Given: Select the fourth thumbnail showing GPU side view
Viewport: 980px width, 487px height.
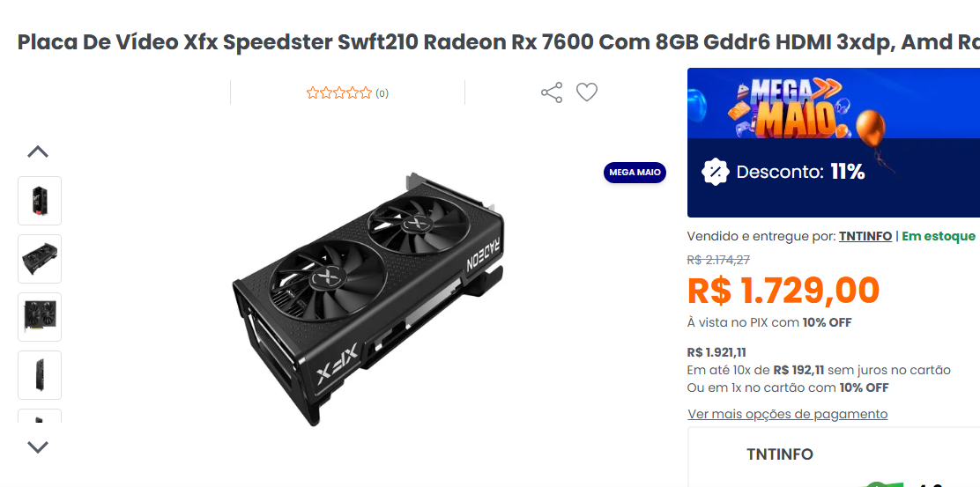Looking at the screenshot, I should point(40,374).
